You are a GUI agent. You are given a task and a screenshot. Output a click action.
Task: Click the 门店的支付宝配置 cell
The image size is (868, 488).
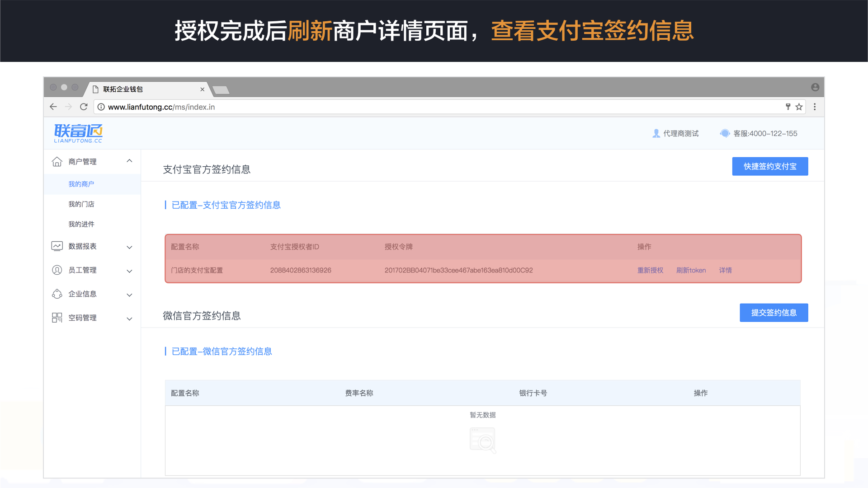tap(197, 270)
